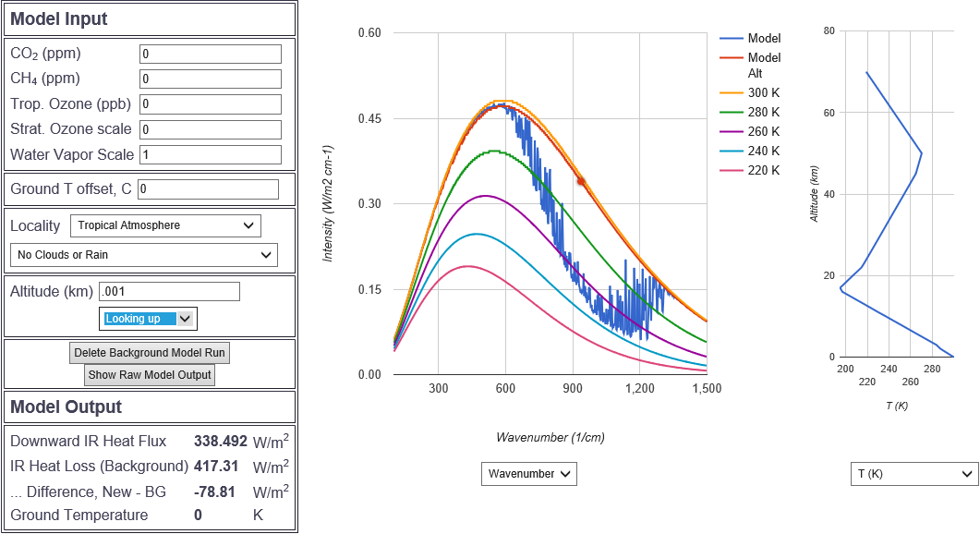Click the red data point on curve

click(581, 181)
